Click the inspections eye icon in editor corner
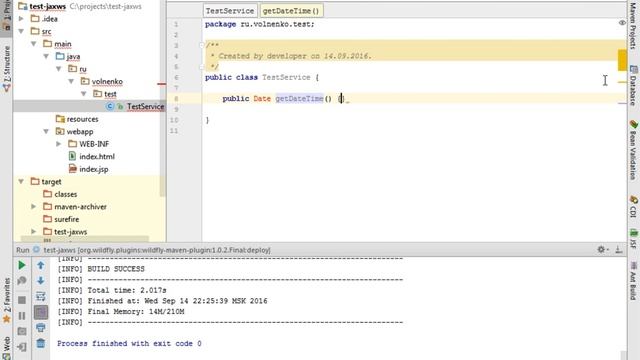 pyautogui.click(x=622, y=23)
